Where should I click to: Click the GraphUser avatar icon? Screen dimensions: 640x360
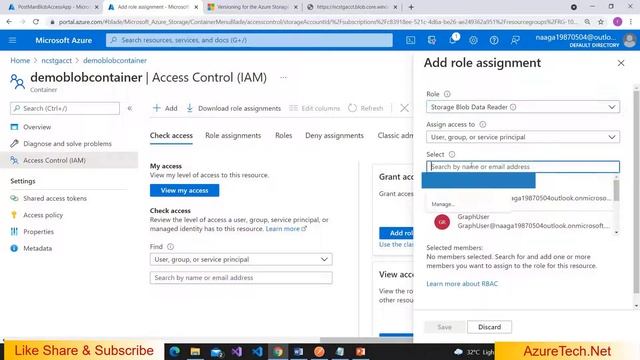442,222
